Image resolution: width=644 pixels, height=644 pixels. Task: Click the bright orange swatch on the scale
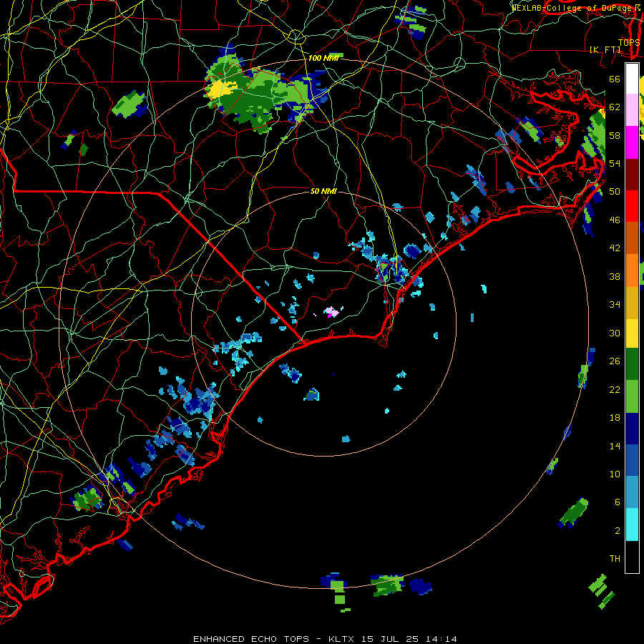click(x=632, y=270)
